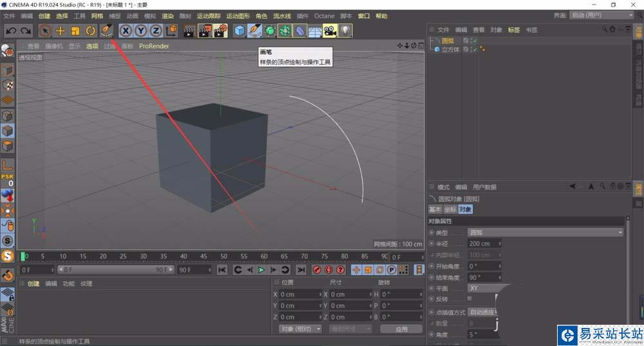Select the spline Pen tool icon

[255, 30]
